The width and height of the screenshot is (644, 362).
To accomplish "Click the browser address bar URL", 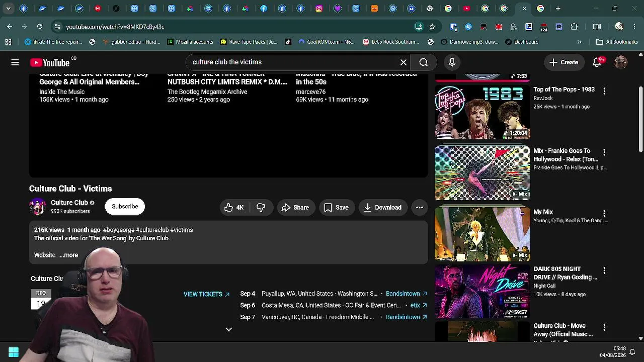I will click(115, 27).
